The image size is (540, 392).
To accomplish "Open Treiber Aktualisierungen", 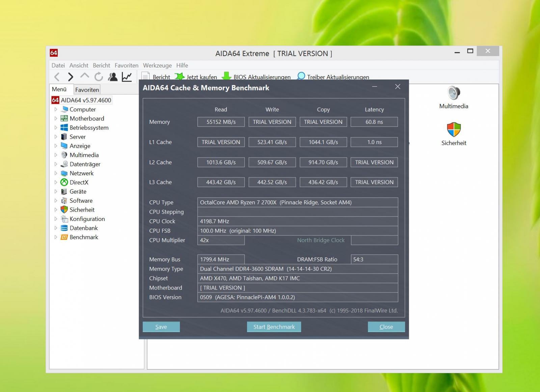I will click(333, 77).
